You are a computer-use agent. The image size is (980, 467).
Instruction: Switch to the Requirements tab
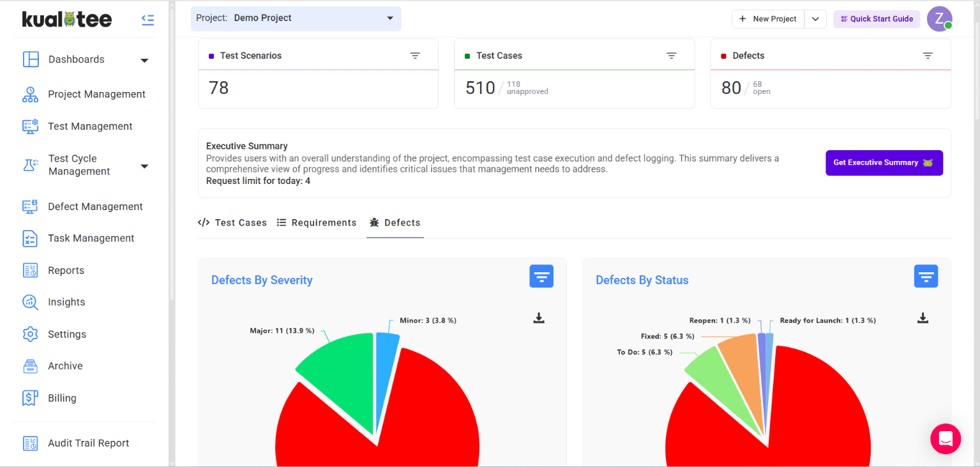click(317, 223)
